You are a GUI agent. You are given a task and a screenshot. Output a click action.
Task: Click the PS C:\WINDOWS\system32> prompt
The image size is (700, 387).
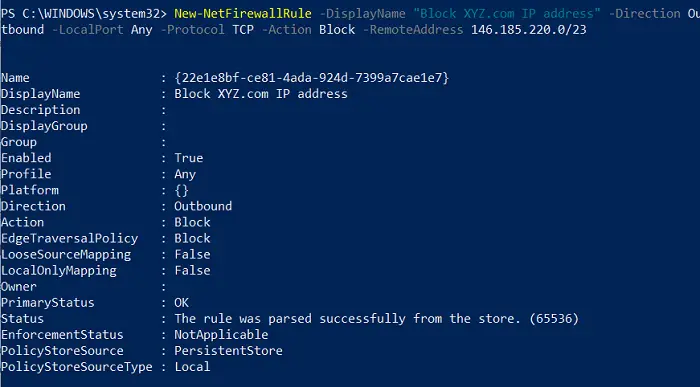(x=83, y=13)
